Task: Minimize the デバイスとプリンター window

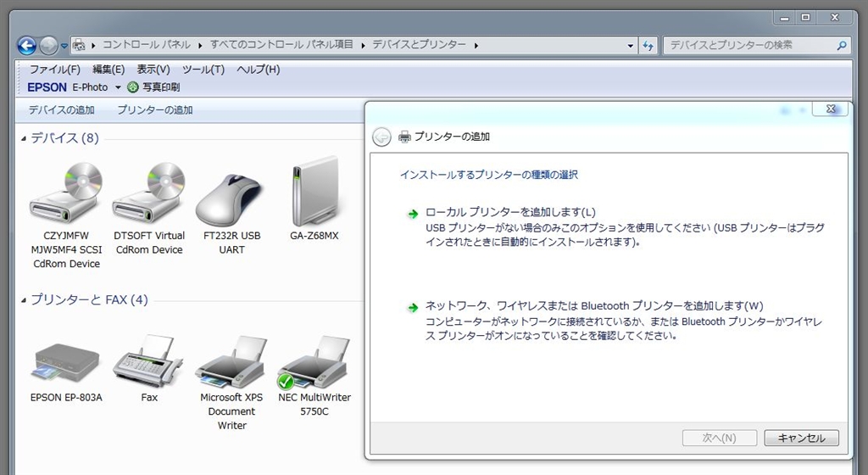Action: coord(784,19)
